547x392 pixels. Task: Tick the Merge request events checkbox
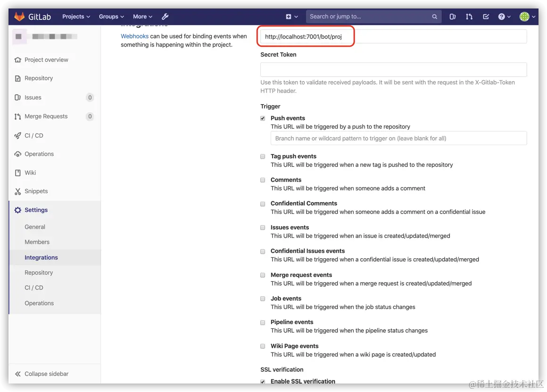pos(263,275)
